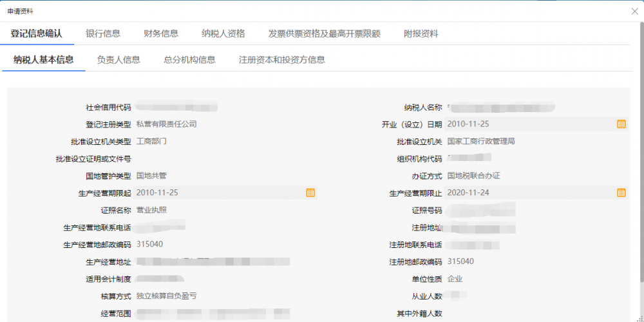Open the 纳税人资格 tab

[223, 33]
